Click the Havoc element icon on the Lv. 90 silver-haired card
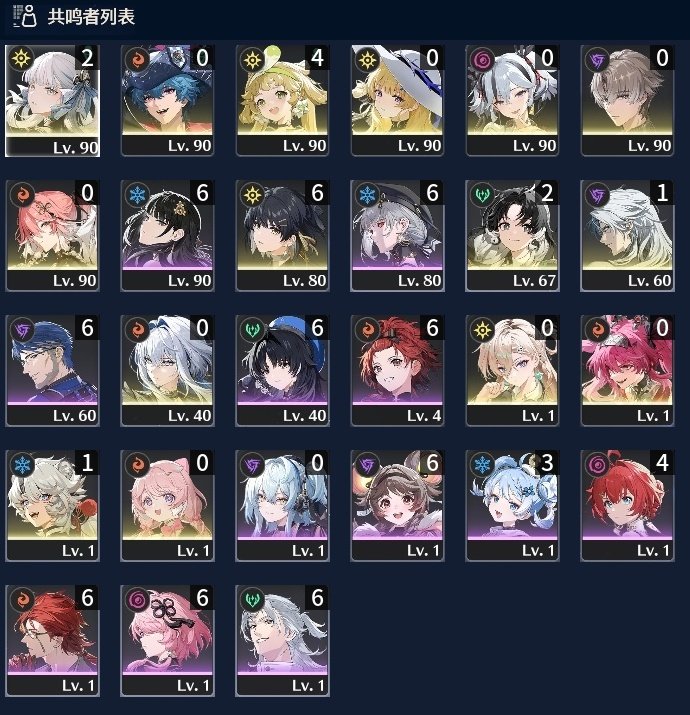690x715 pixels. tap(482, 60)
